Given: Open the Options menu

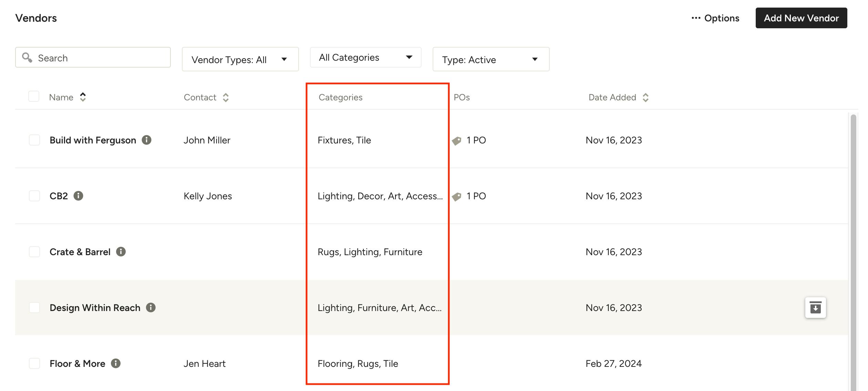Looking at the screenshot, I should click(x=716, y=18).
